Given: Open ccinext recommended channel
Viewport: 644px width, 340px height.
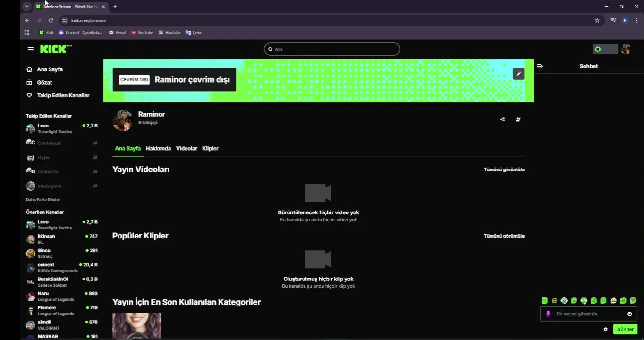Looking at the screenshot, I should tap(62, 268).
